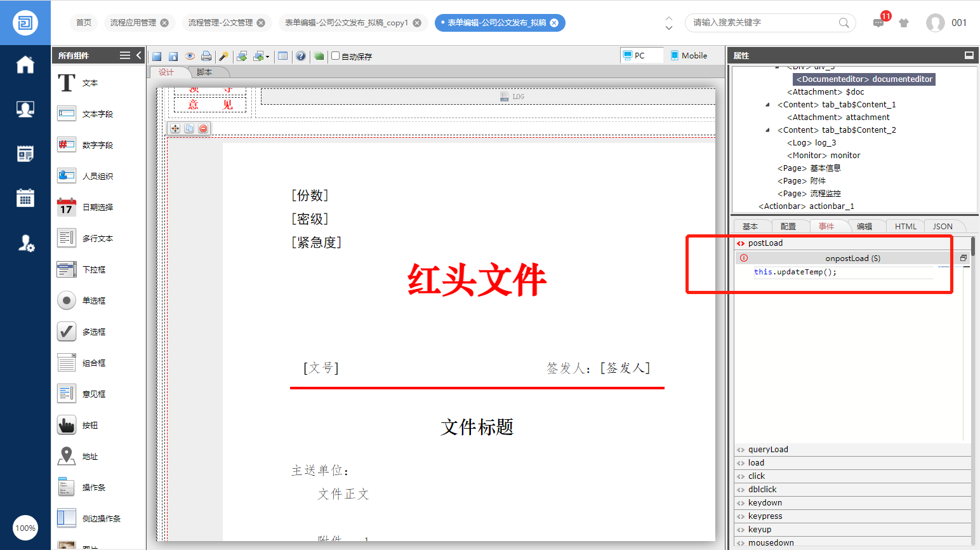Click the blue help question mark icon
Image resolution: width=980 pixels, height=550 pixels.
(301, 56)
